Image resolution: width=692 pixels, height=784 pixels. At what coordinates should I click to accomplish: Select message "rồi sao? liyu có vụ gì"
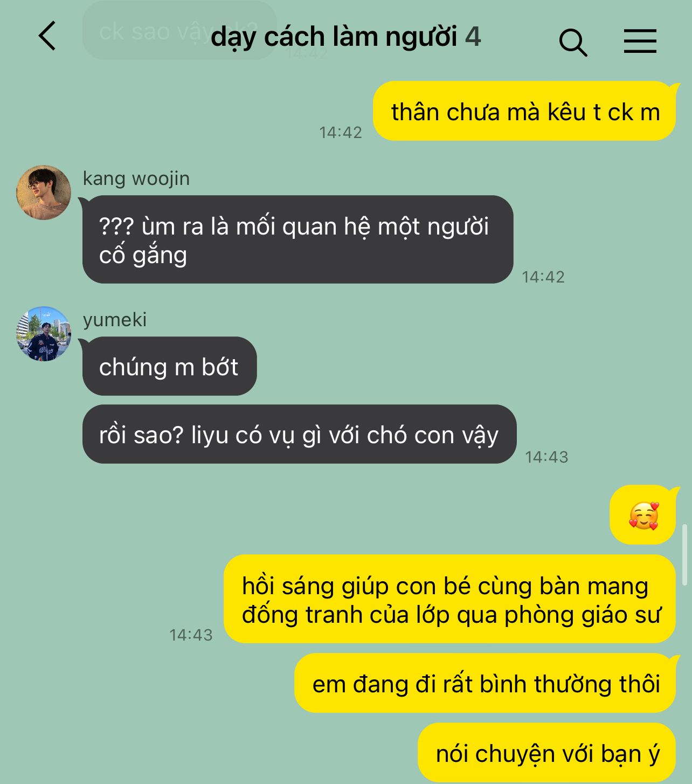299,434
